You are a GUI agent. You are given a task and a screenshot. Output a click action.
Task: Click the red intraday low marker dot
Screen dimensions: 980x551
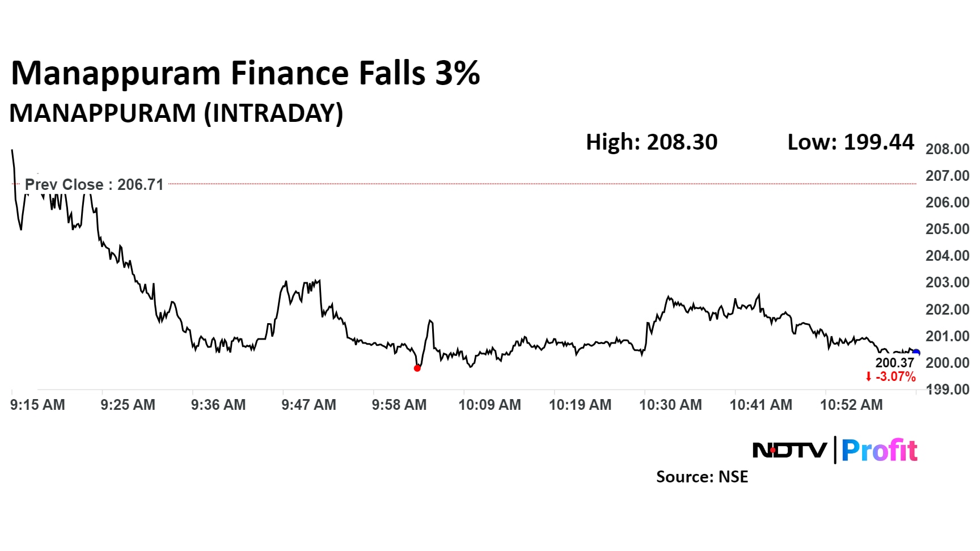[x=417, y=368]
